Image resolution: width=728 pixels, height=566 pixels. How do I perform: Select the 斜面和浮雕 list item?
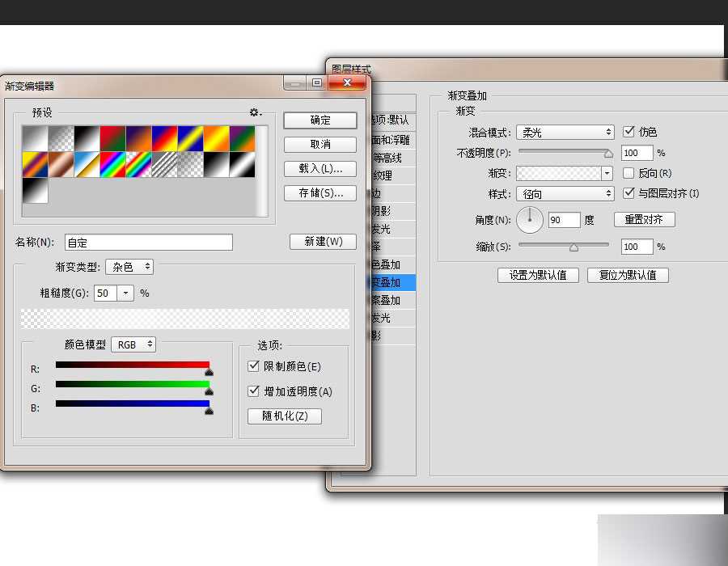393,140
